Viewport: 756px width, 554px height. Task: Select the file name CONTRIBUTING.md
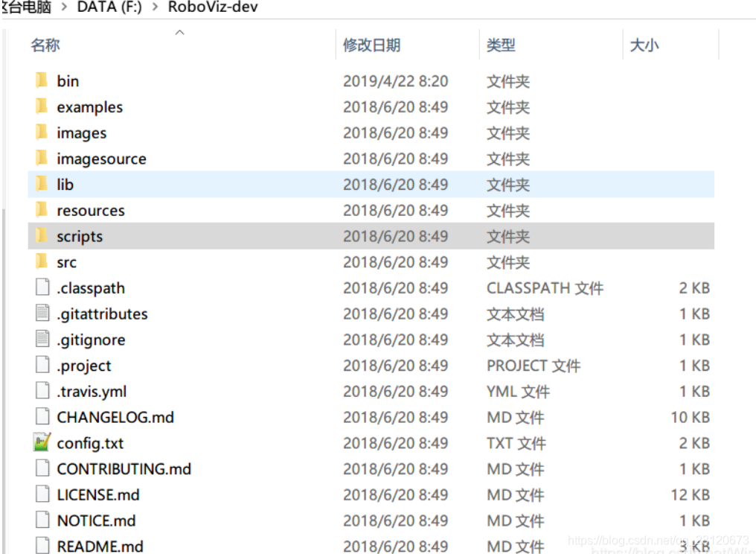(124, 468)
